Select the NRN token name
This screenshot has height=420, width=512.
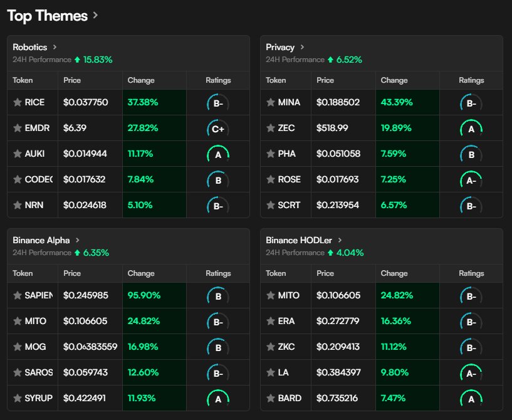coord(34,205)
